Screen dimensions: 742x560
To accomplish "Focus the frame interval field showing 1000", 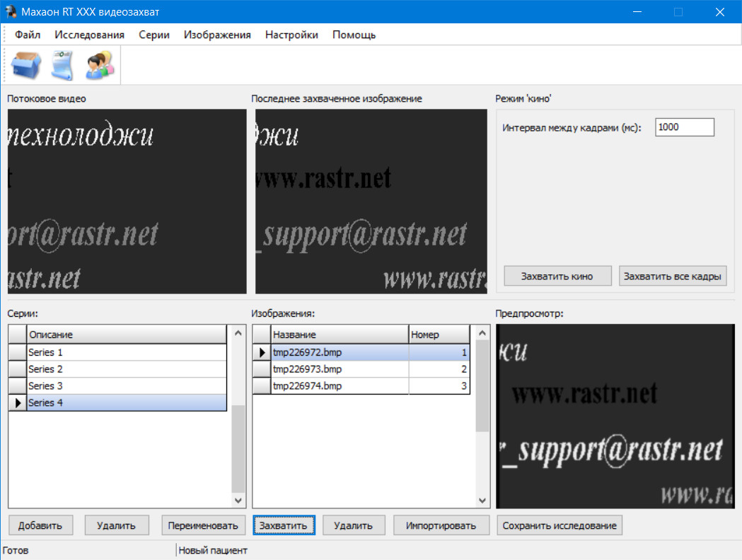I will click(684, 127).
